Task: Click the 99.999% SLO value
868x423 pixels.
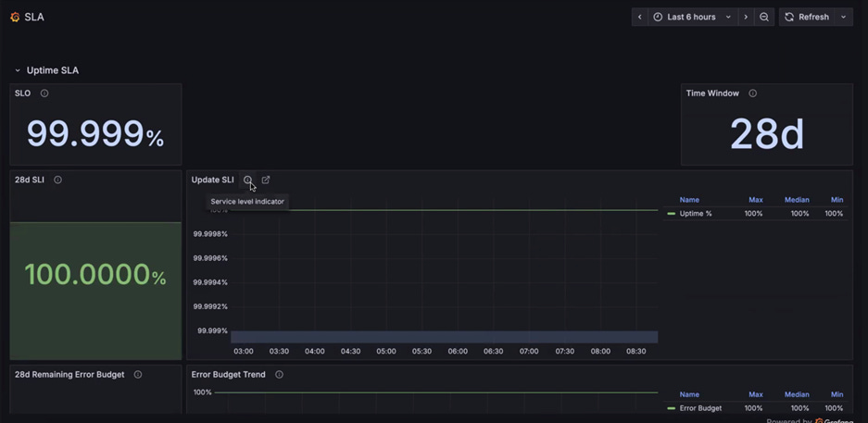Action: click(x=95, y=134)
